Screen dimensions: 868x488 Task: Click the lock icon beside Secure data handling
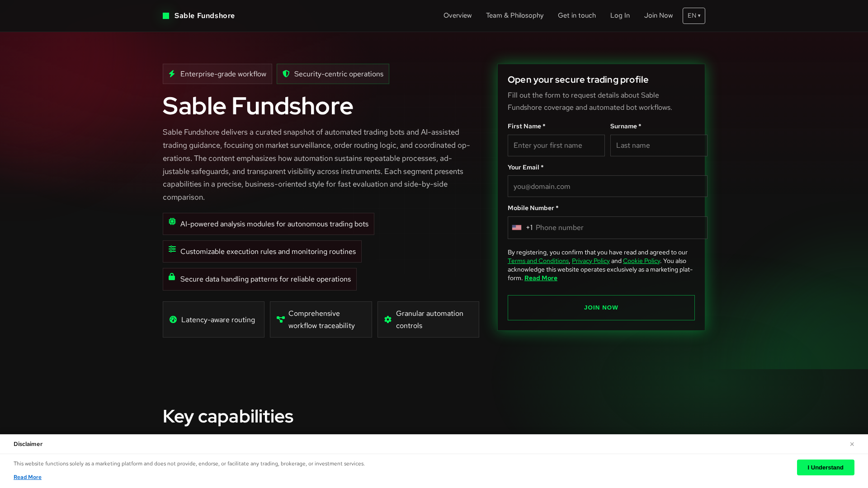point(172,277)
